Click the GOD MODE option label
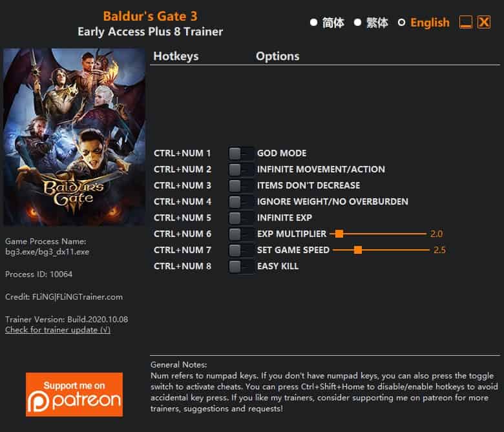This screenshot has height=432, width=504. coord(282,154)
